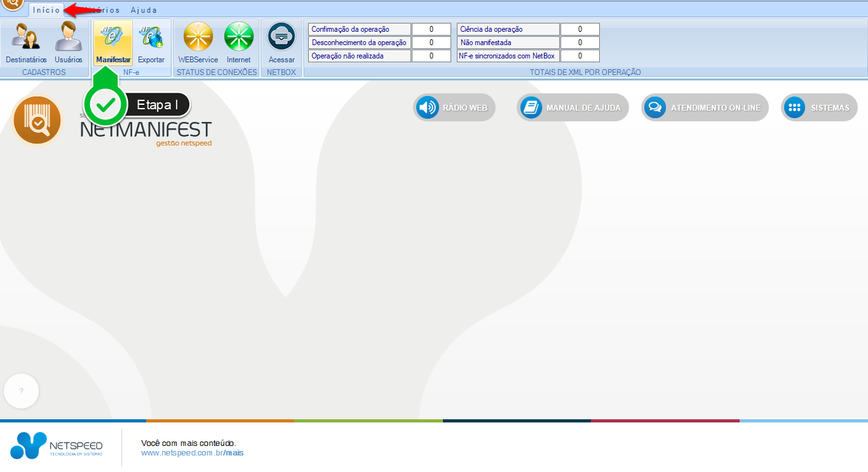This screenshot has height=472, width=868.
Task: Check the WEBService connection status icon
Action: pyautogui.click(x=198, y=43)
